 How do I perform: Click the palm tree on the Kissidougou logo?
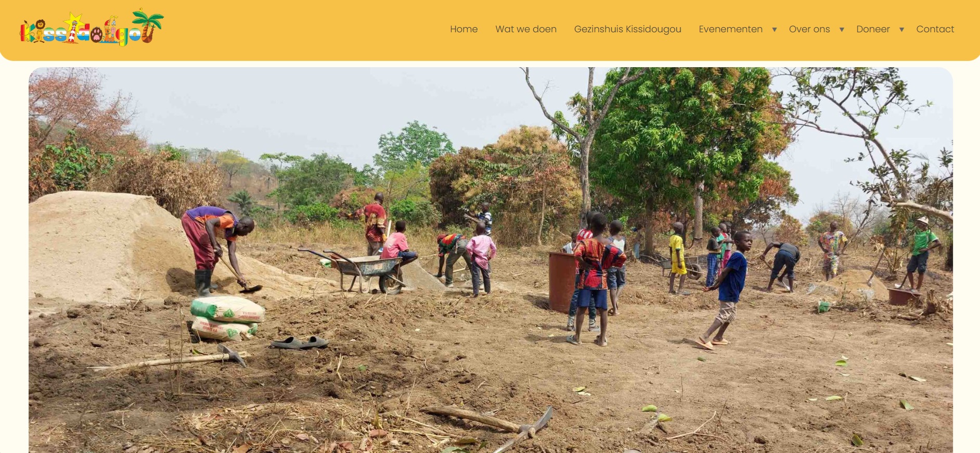[148, 24]
